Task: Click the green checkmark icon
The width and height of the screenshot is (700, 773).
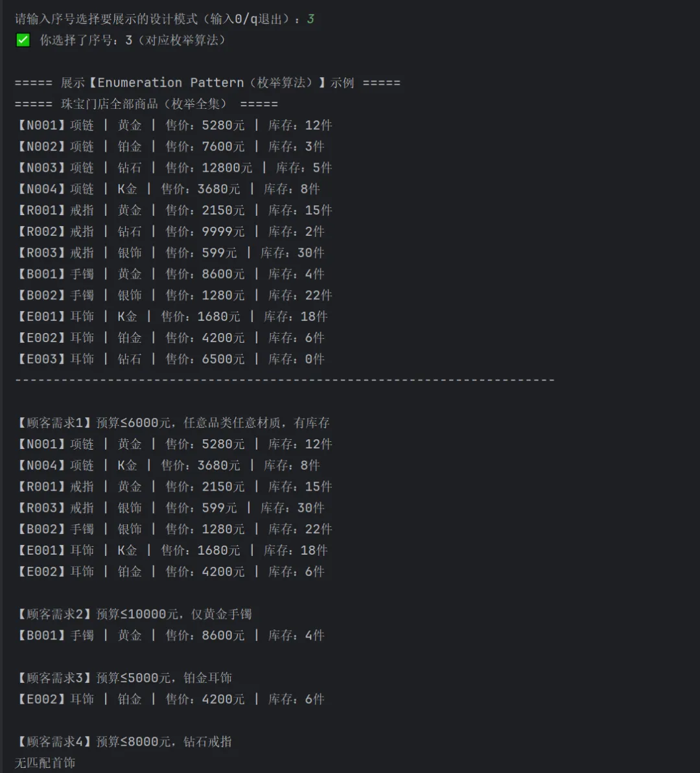Action: click(23, 40)
